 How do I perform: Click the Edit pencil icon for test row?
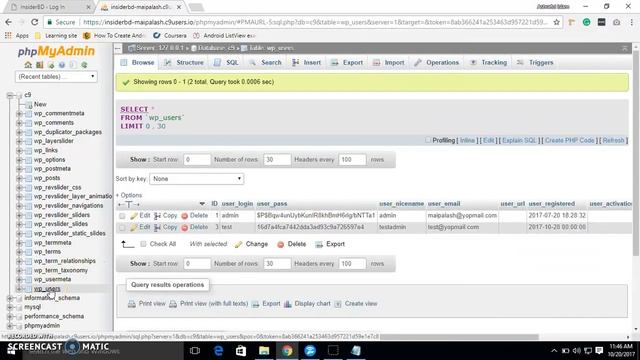[134, 227]
